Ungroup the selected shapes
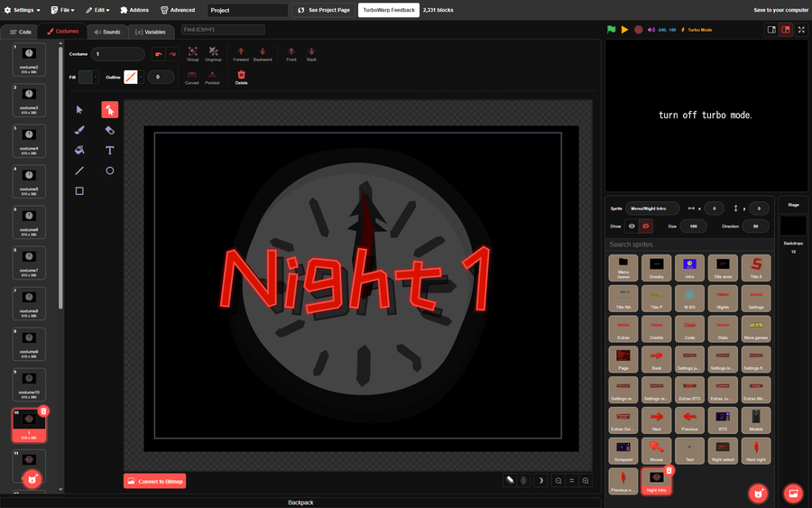Image resolution: width=812 pixels, height=508 pixels. pos(213,54)
